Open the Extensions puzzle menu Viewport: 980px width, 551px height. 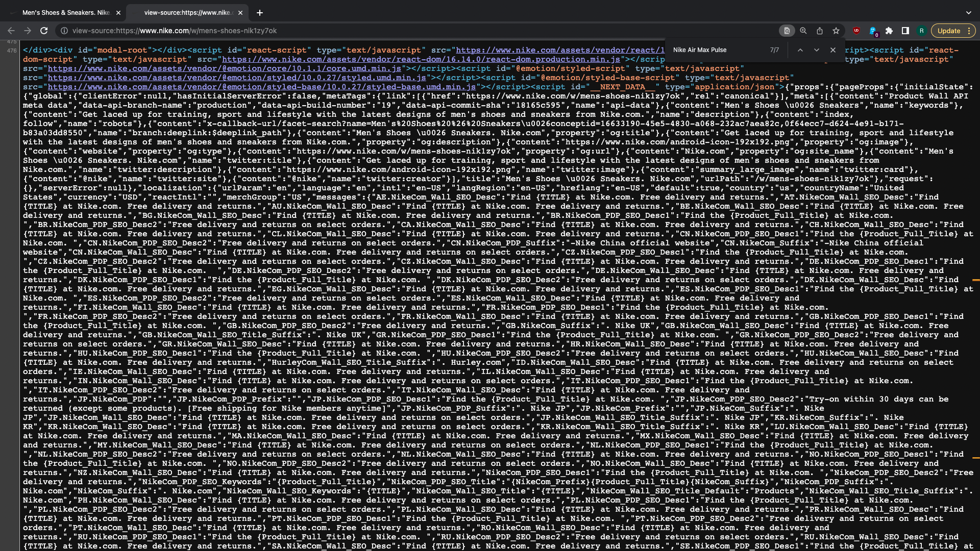click(x=889, y=31)
